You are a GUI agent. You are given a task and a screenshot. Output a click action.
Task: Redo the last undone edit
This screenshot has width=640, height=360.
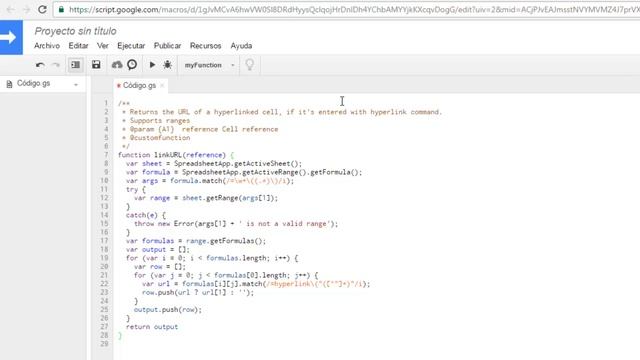point(56,65)
